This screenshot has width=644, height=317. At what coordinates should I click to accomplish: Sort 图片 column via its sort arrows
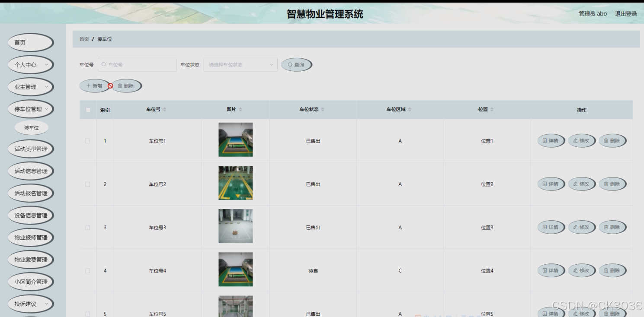tap(240, 110)
